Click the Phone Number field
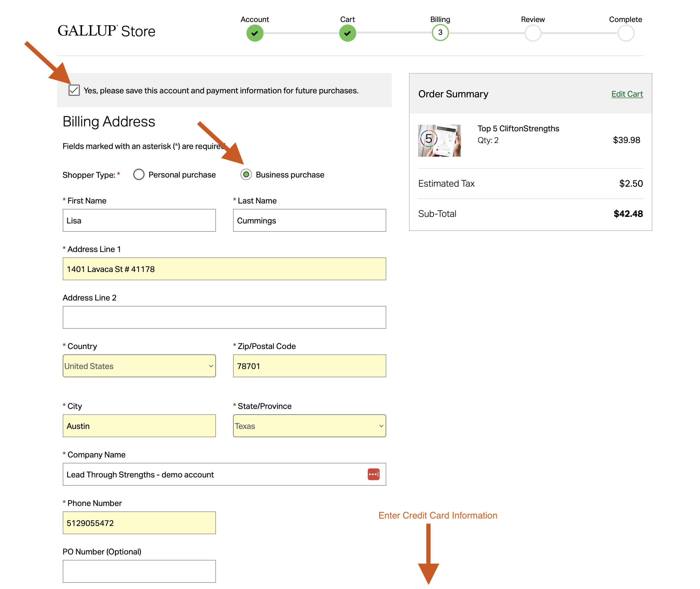This screenshot has width=700, height=589. [139, 523]
